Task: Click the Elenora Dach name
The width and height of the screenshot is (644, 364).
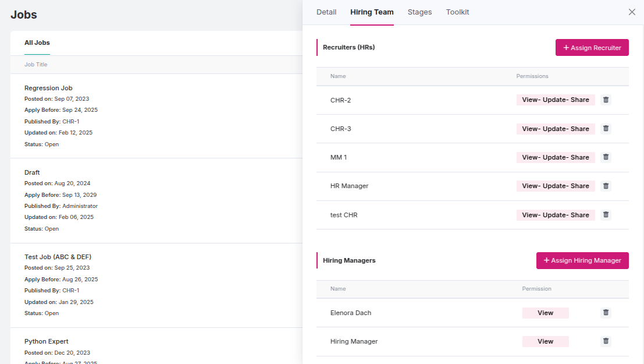Action: [x=351, y=313]
